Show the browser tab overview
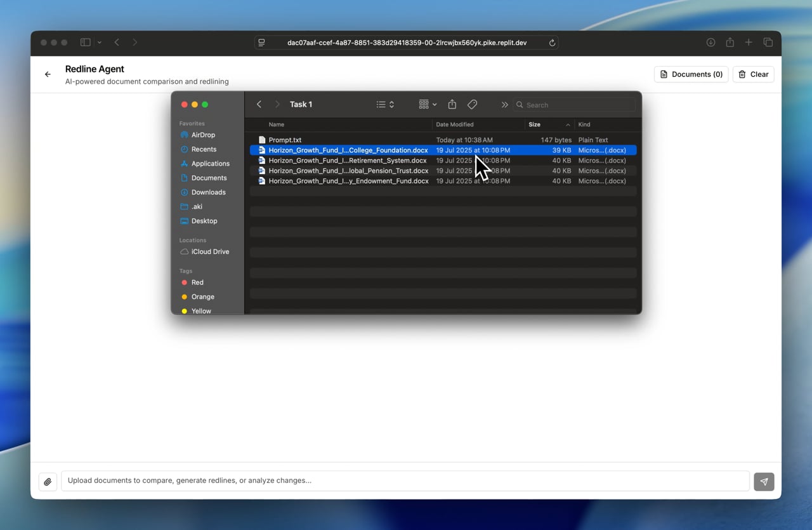This screenshot has height=530, width=812. coord(768,43)
